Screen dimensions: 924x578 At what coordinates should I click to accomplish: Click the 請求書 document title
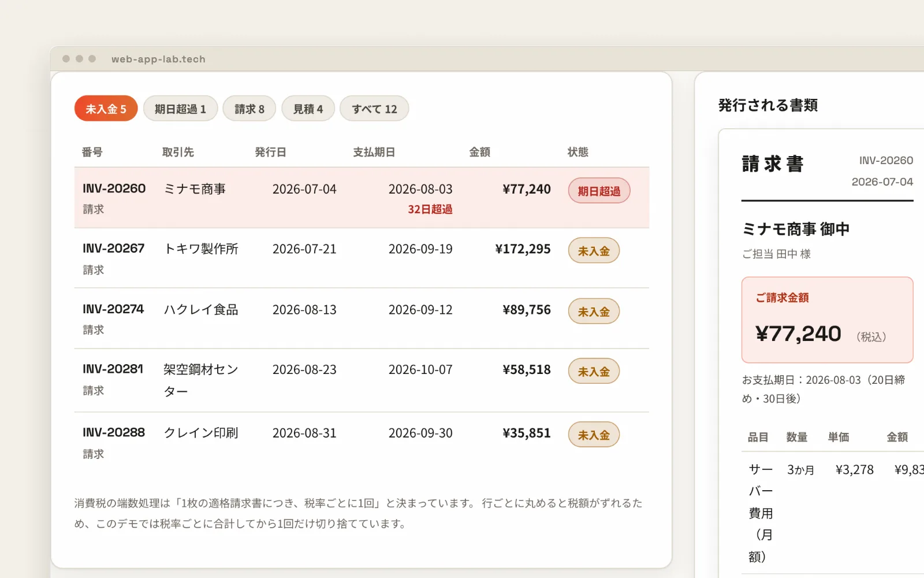point(773,164)
